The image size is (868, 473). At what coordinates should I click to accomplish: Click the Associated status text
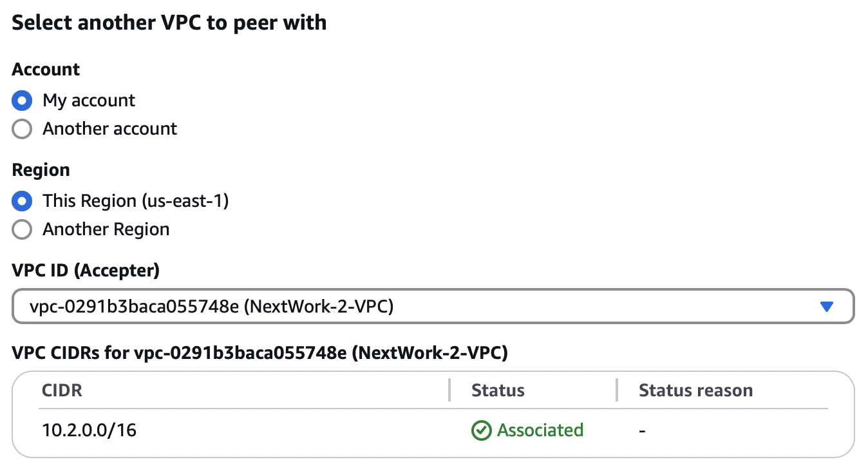[x=540, y=430]
